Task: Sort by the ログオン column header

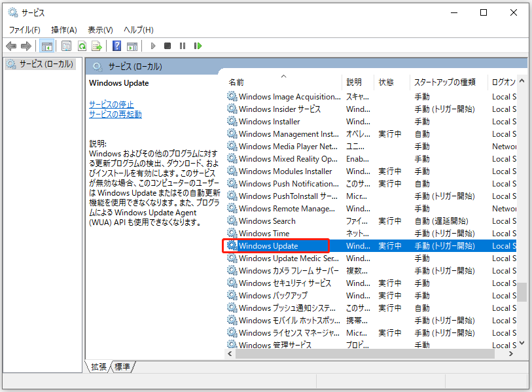Action: pyautogui.click(x=502, y=82)
